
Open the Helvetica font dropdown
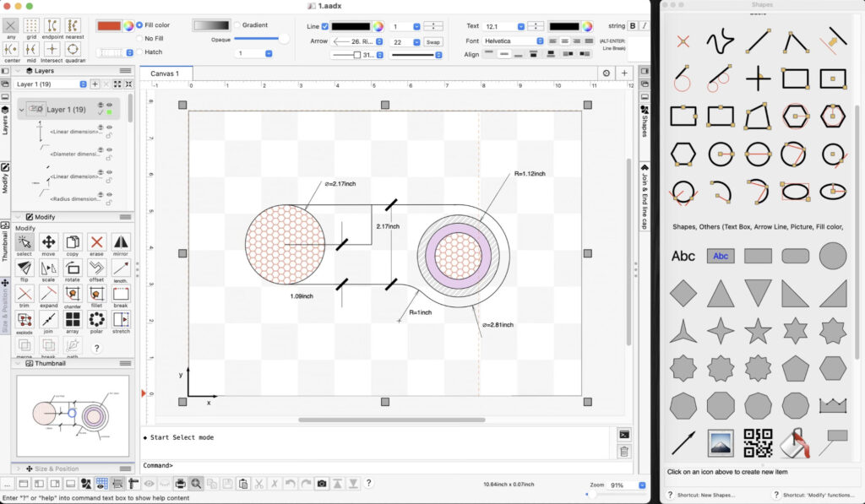click(540, 41)
